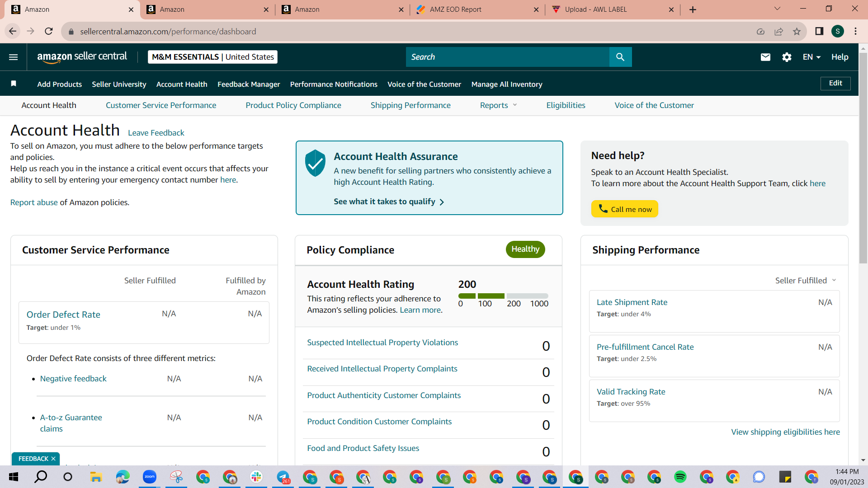Open File Explorer from the taskbar
The width and height of the screenshot is (868, 488).
pos(95,477)
